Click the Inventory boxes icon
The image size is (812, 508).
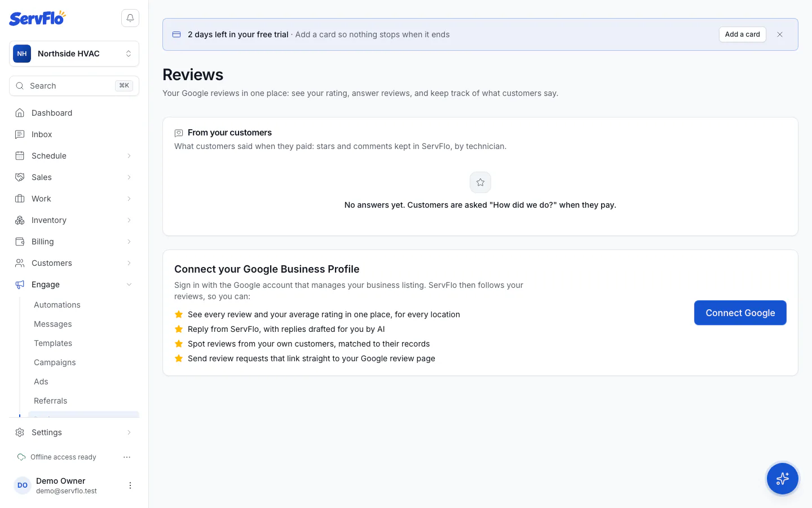20,220
